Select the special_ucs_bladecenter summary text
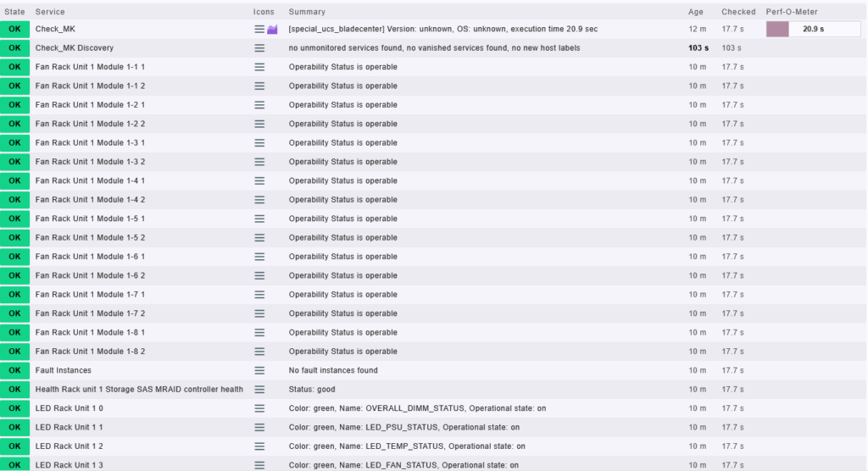Viewport: 868px width, 471px height. pyautogui.click(x=442, y=29)
